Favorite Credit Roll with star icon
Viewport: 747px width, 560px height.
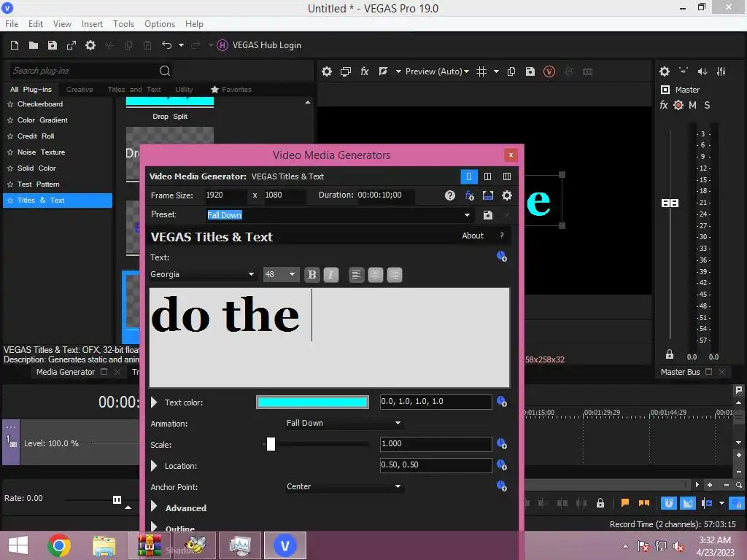pos(10,136)
